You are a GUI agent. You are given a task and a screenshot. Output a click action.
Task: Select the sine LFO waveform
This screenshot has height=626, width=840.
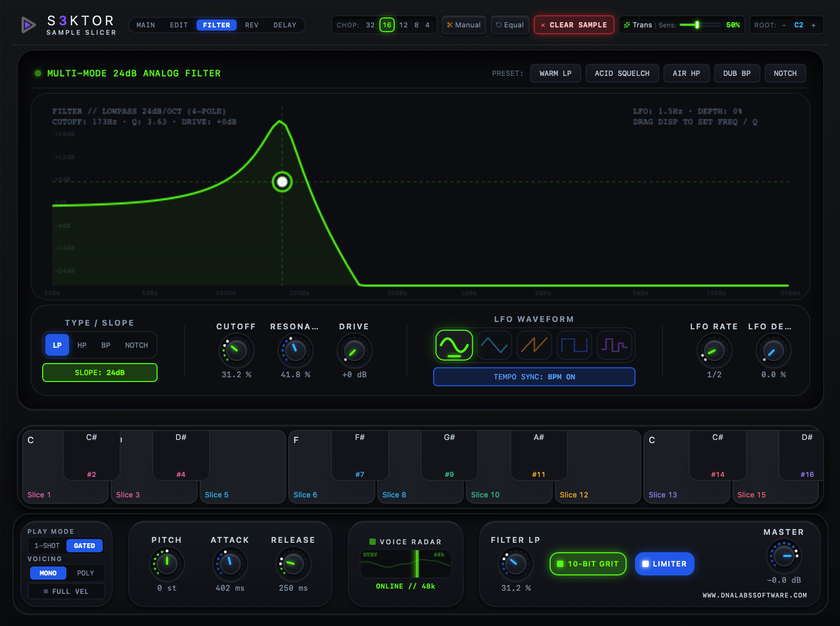454,345
